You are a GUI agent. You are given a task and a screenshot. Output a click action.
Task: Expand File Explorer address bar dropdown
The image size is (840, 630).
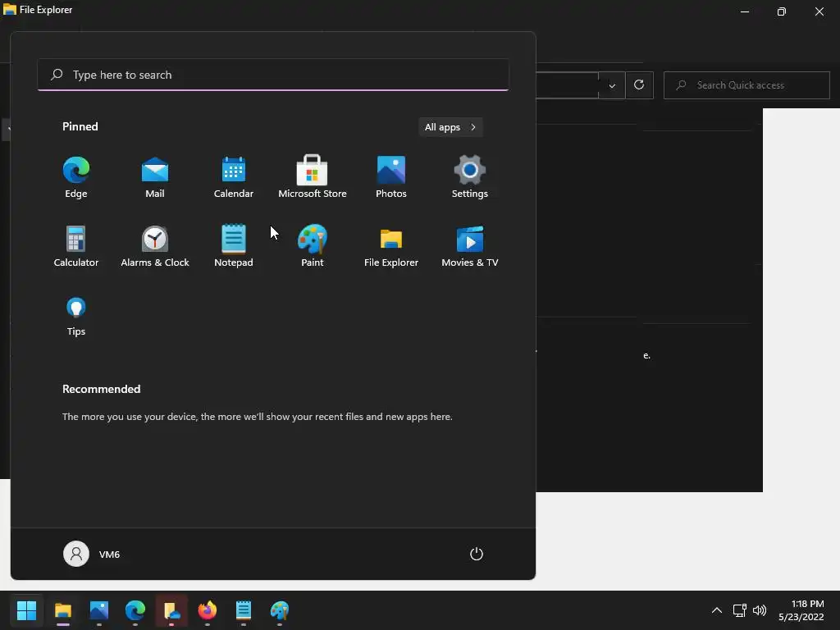coord(612,85)
